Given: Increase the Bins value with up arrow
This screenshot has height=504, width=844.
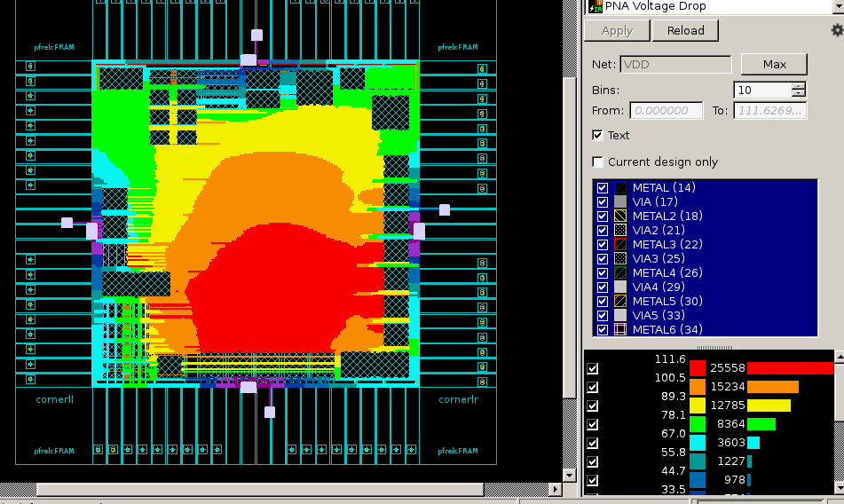Looking at the screenshot, I should click(800, 86).
